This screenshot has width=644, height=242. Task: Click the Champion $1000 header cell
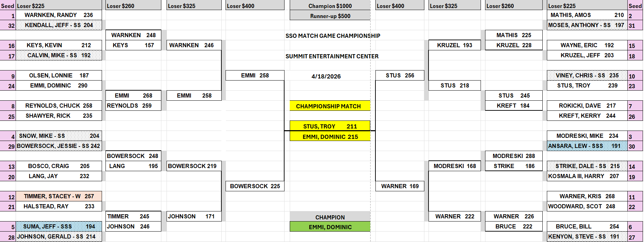click(330, 6)
